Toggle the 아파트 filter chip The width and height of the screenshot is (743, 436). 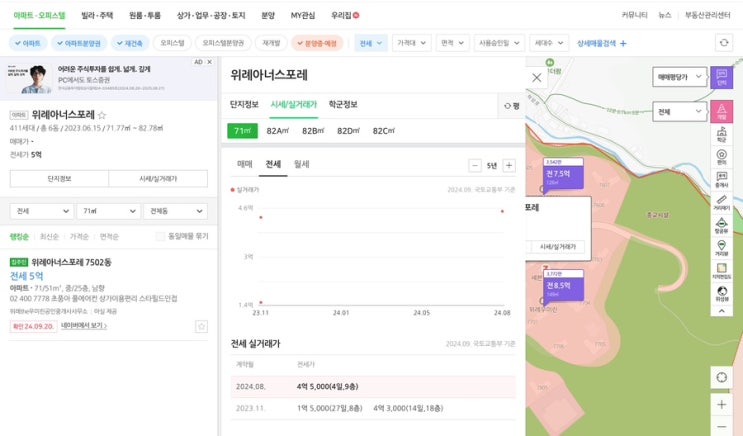pos(27,43)
